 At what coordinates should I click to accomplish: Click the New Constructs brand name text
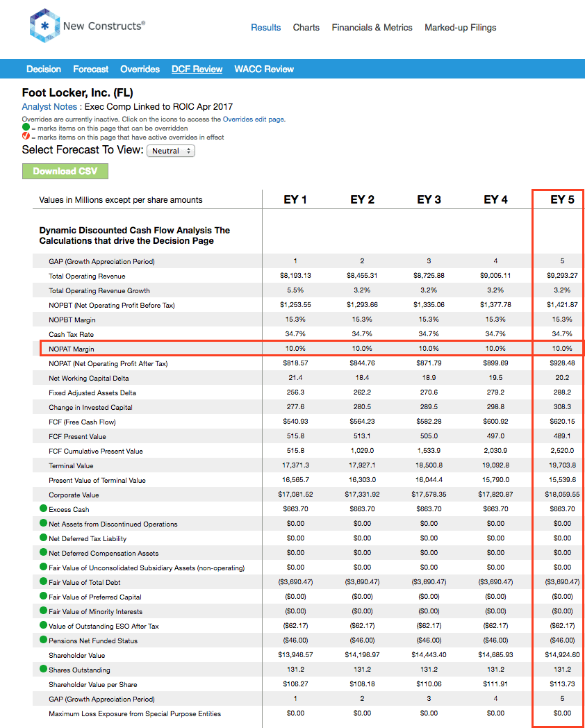[x=104, y=26]
